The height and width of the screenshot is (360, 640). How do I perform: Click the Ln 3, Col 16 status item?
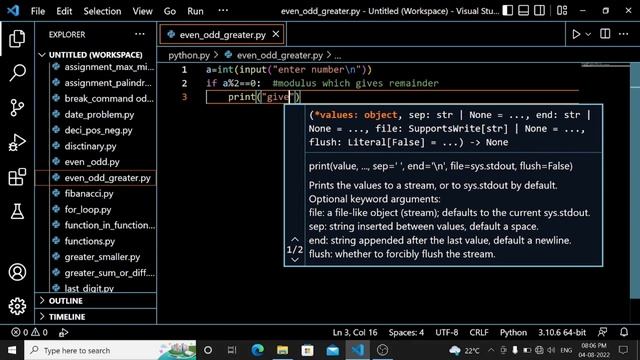355,332
